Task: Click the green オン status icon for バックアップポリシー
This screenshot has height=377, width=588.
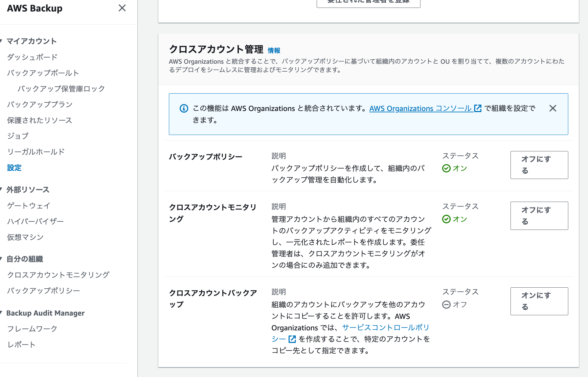Action: [446, 168]
